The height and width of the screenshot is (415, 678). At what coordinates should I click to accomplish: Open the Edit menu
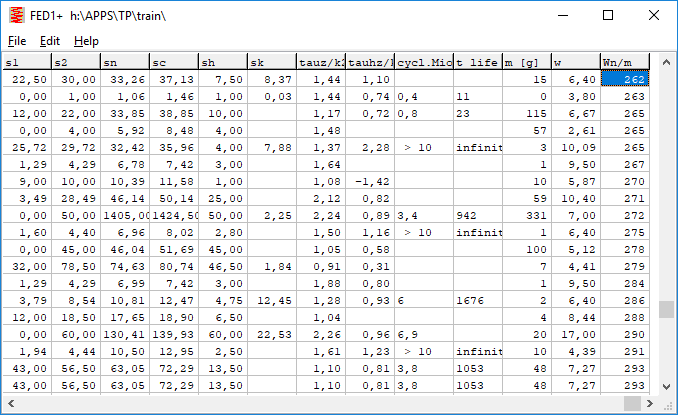click(x=50, y=41)
